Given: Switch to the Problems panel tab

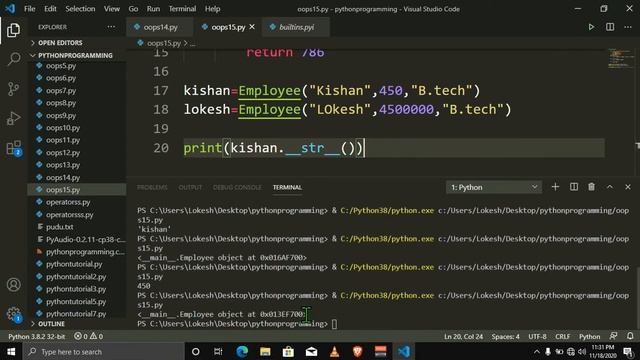Looking at the screenshot, I should click(152, 187).
